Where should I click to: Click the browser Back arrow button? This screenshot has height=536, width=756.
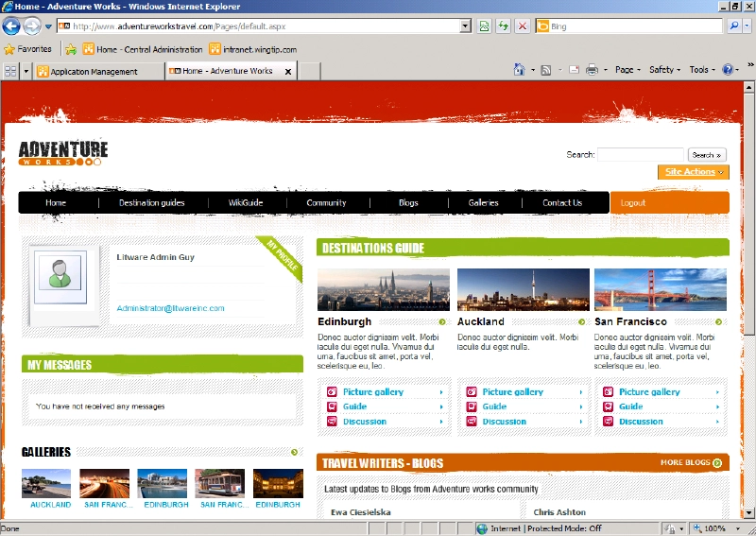(12, 26)
